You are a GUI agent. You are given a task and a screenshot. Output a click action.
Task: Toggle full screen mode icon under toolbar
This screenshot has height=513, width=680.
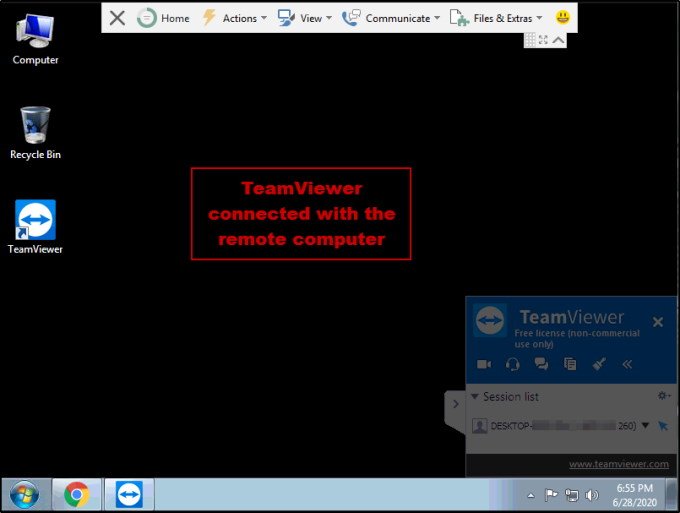(x=543, y=40)
